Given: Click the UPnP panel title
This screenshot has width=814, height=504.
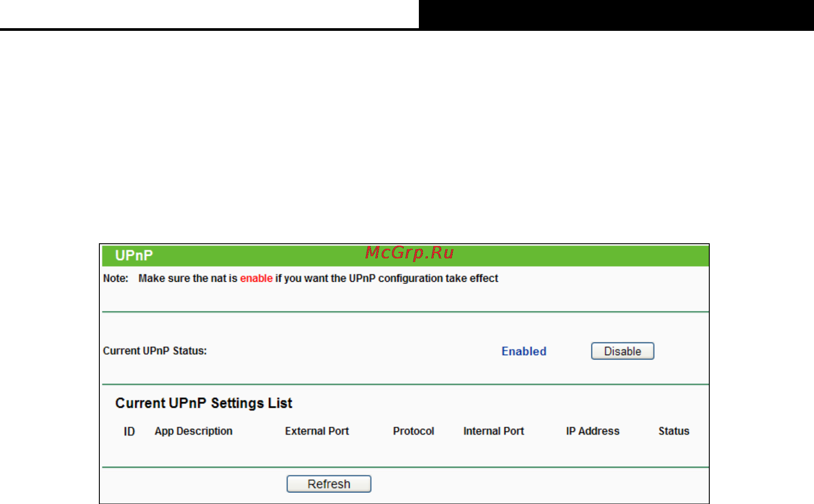Looking at the screenshot, I should (134, 255).
